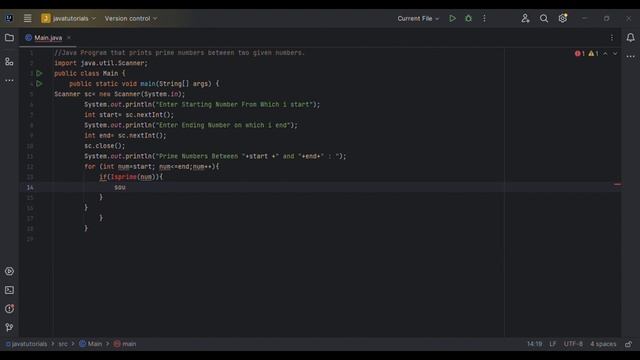Image resolution: width=640 pixels, height=360 pixels.
Task: Click 'int start= sc.nextInt();' line
Action: tap(129, 115)
